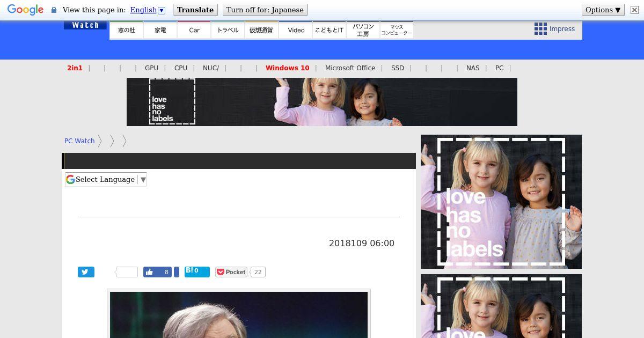Viewport: 644px width, 338px height.
Task: Click the Translate button
Action: tap(195, 10)
